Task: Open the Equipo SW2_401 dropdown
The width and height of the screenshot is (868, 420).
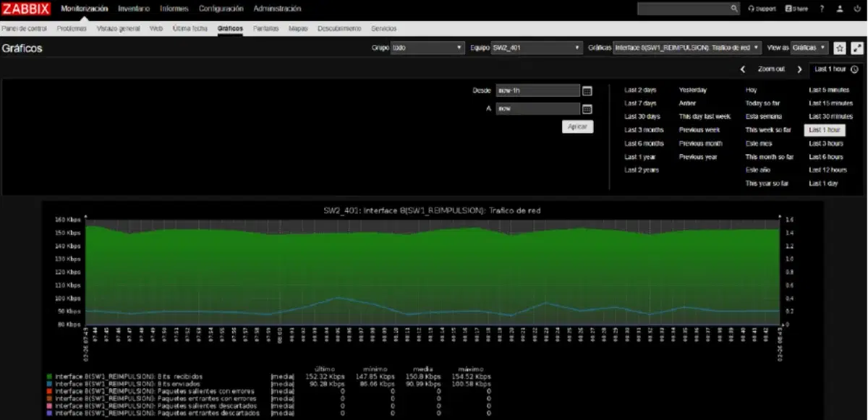Action: pos(537,48)
